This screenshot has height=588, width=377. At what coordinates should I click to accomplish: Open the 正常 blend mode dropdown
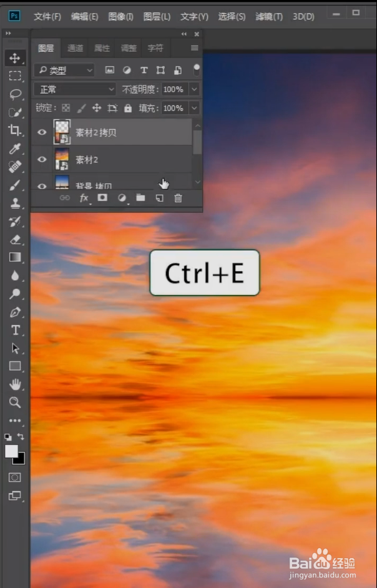pos(75,89)
